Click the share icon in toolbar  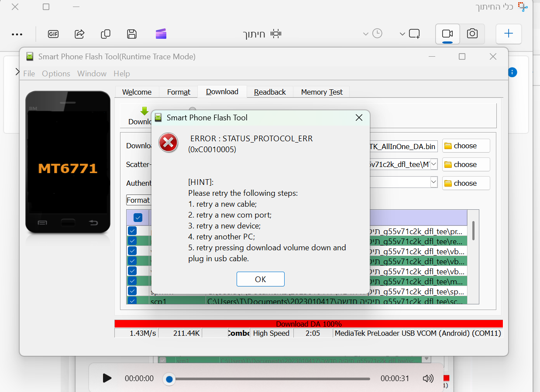[x=79, y=34]
